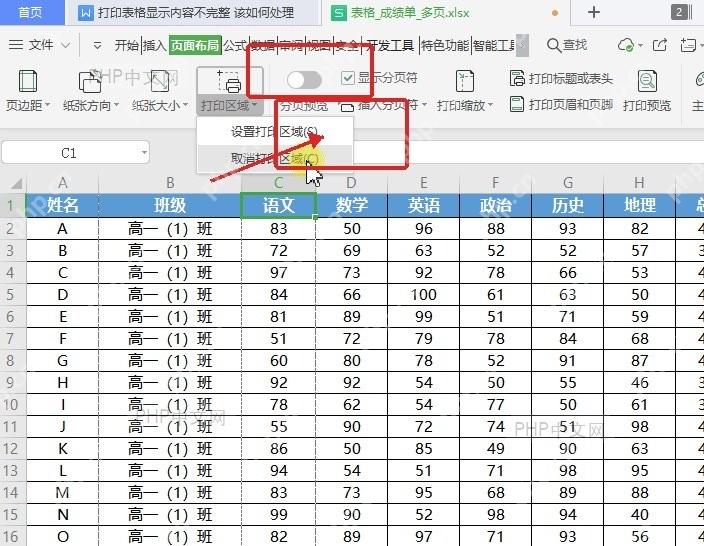Click the 班级 header cell
This screenshot has height=546, width=704.
[170, 205]
